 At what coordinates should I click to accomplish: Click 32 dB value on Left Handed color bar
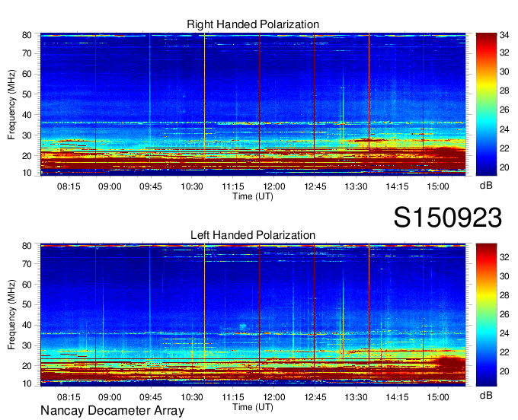click(504, 257)
